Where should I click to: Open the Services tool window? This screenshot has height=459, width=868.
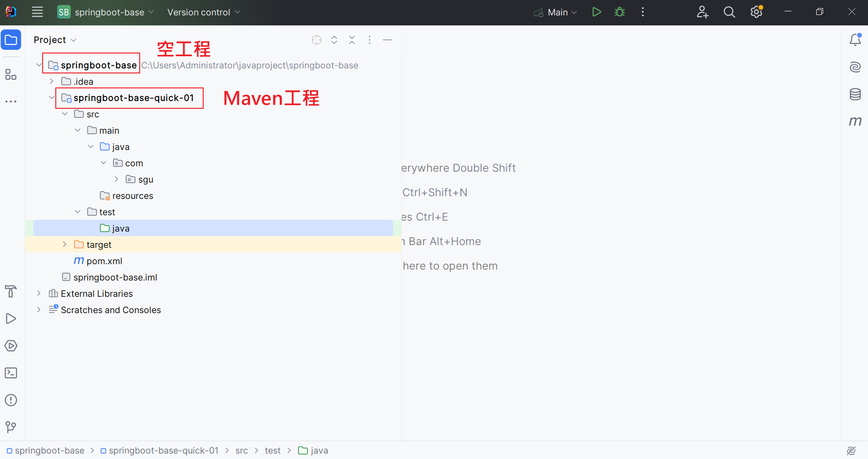[11, 346]
